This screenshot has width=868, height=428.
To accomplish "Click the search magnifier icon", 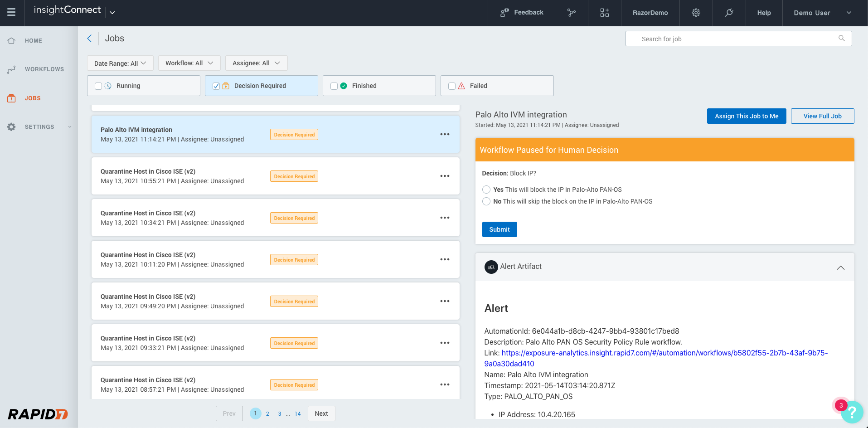I will click(x=841, y=39).
